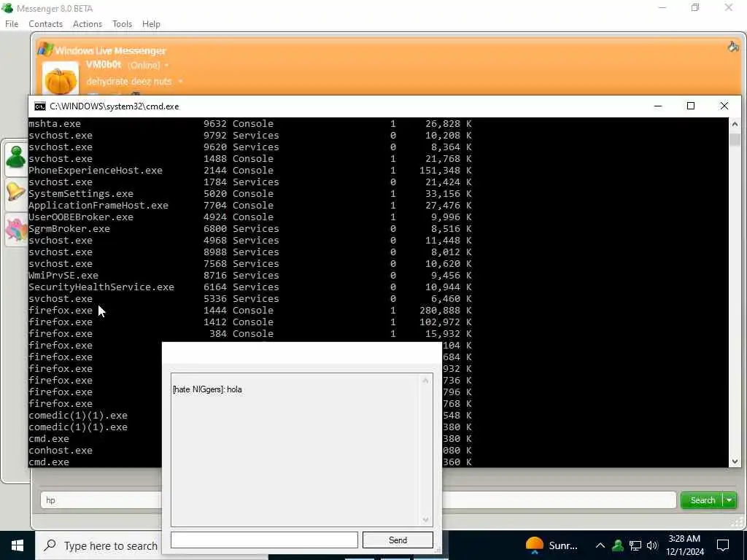This screenshot has width=747, height=560.
Task: Select the green contacts tab icon
Action: [16, 157]
